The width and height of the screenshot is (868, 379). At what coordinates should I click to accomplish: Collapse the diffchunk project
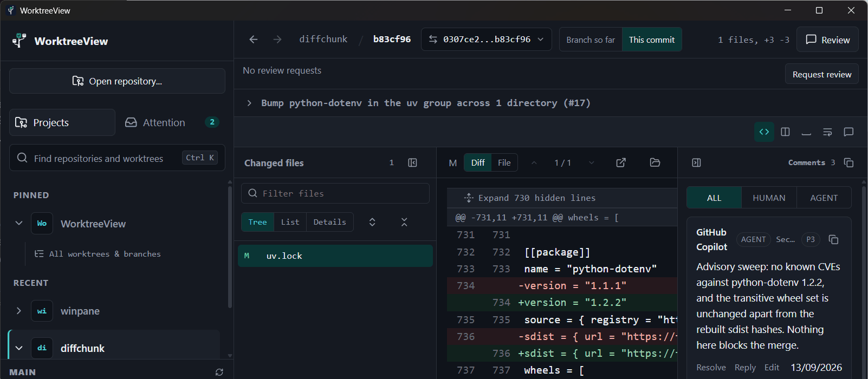pos(19,348)
